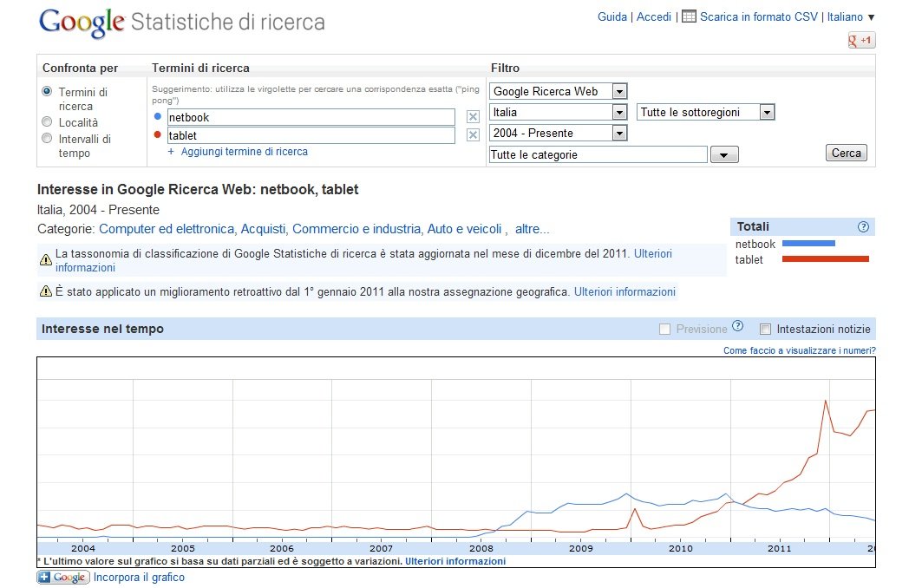
Task: Click the CSV table icon
Action: [689, 16]
